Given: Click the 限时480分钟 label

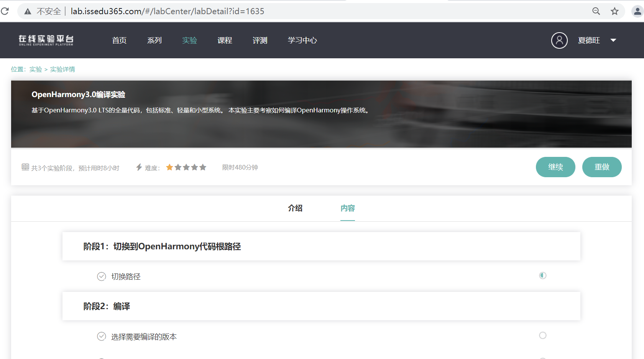Looking at the screenshot, I should coord(240,167).
